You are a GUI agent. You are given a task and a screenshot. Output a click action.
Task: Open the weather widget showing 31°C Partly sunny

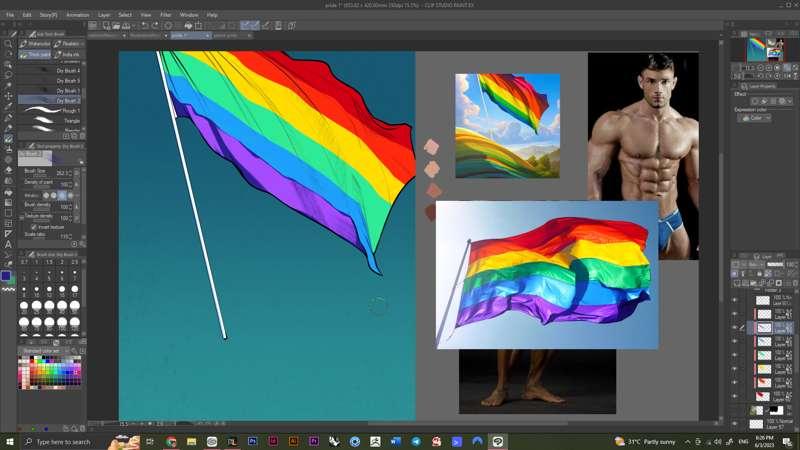[645, 442]
